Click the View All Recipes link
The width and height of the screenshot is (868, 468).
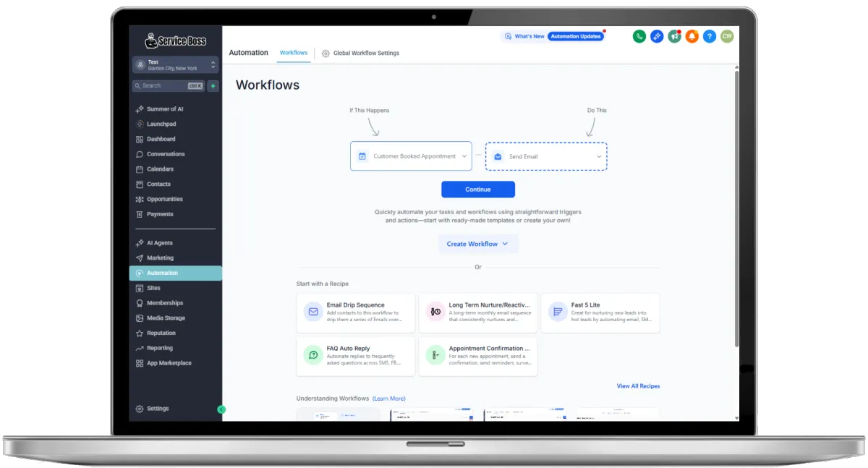(638, 386)
